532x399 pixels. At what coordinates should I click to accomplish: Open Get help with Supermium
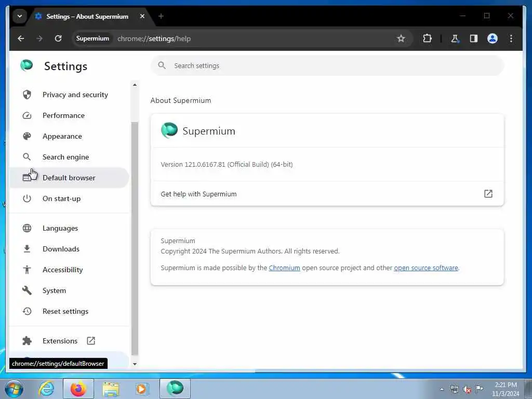coord(327,194)
